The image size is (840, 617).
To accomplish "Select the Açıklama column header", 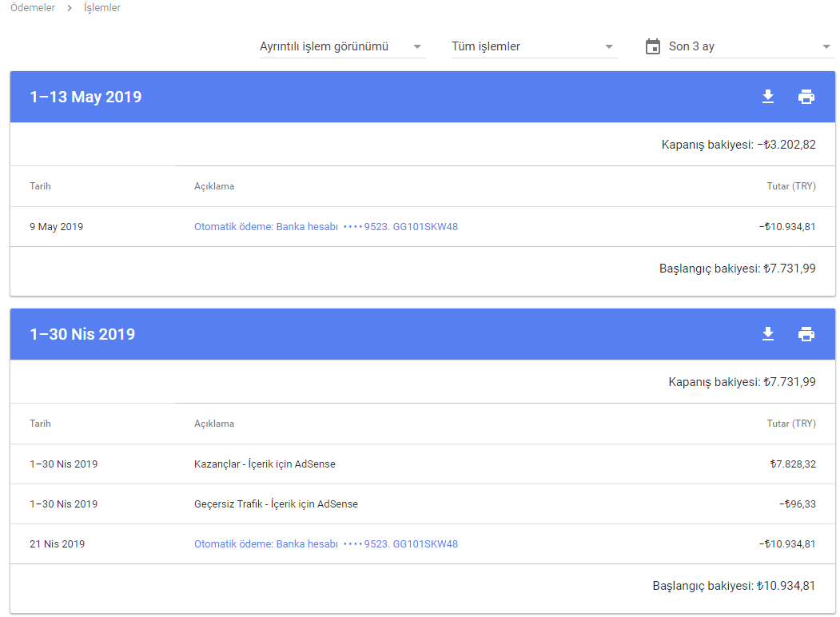I will (x=214, y=185).
